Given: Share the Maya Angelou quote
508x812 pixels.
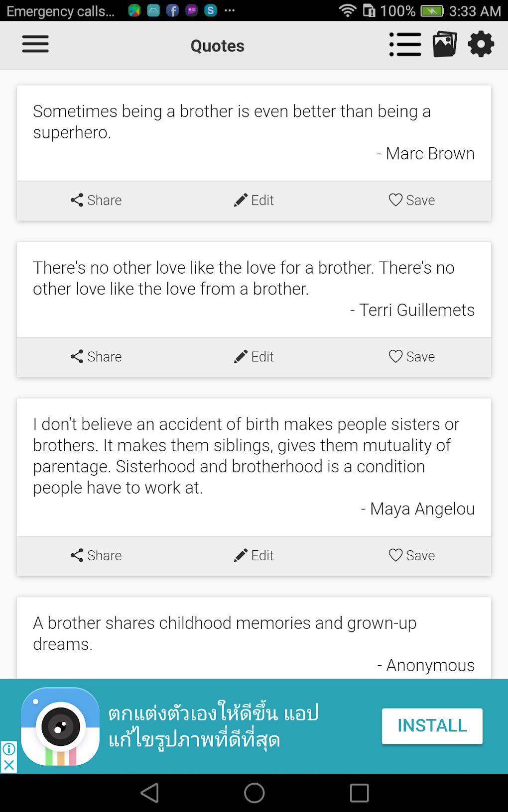Looking at the screenshot, I should pyautogui.click(x=96, y=555).
